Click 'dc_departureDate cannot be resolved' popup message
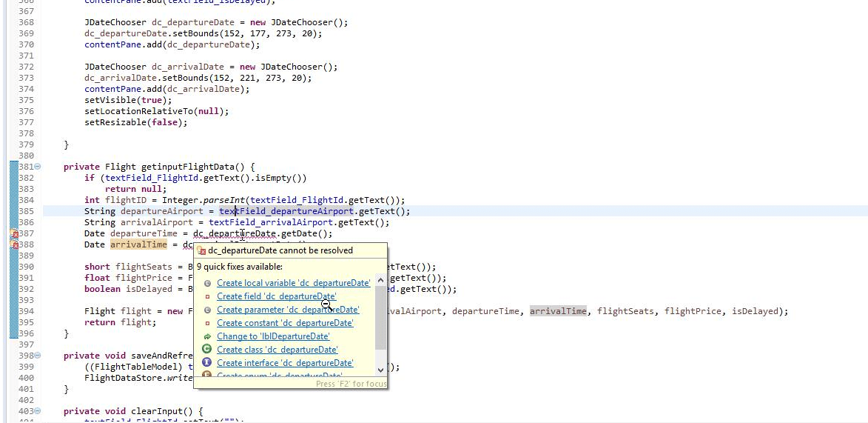The height and width of the screenshot is (423, 868). pos(280,250)
